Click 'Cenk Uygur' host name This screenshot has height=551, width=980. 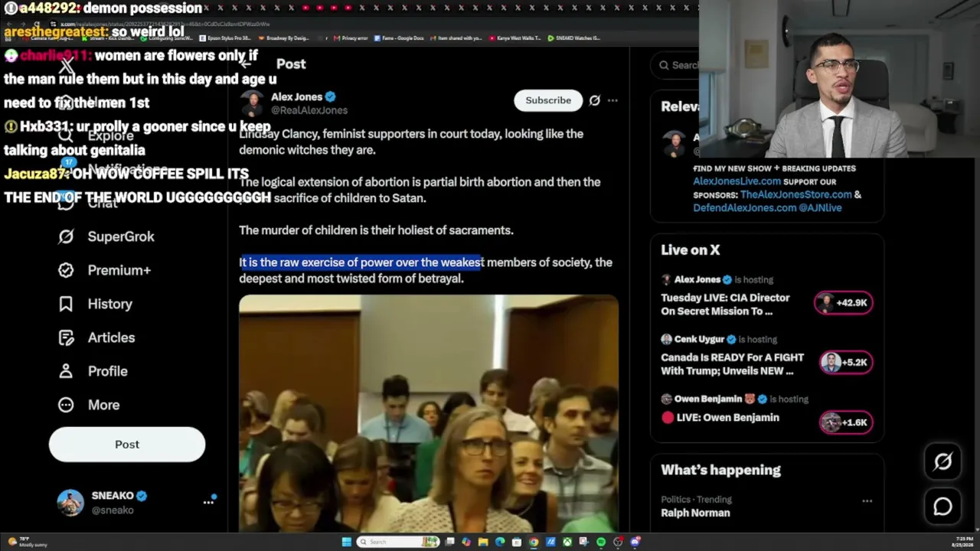[x=700, y=339]
